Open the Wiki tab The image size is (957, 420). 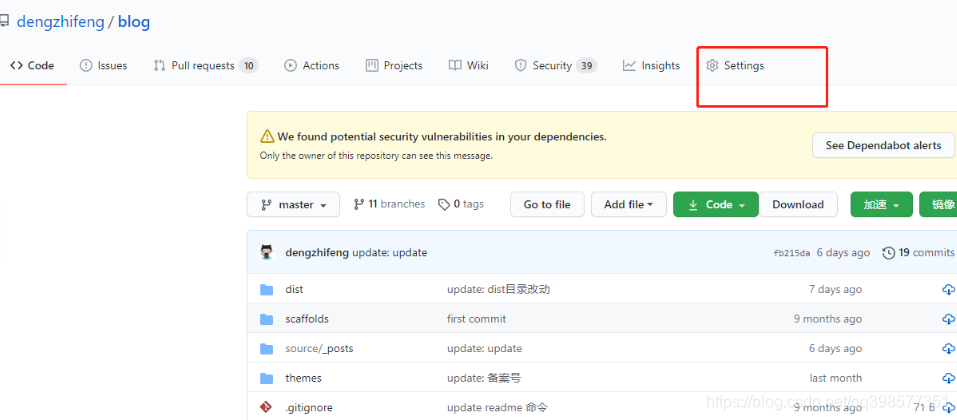pyautogui.click(x=468, y=65)
